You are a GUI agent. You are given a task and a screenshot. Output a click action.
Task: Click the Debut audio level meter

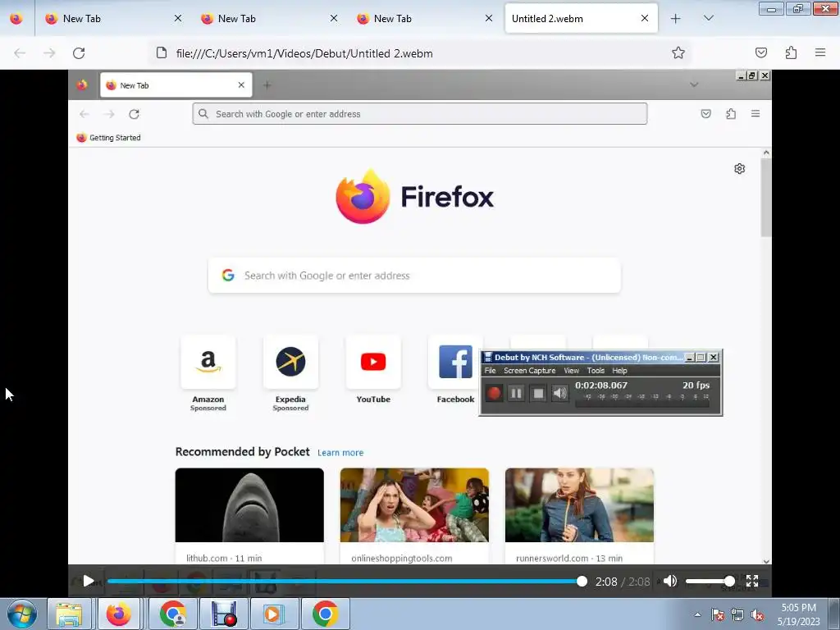[x=643, y=400]
